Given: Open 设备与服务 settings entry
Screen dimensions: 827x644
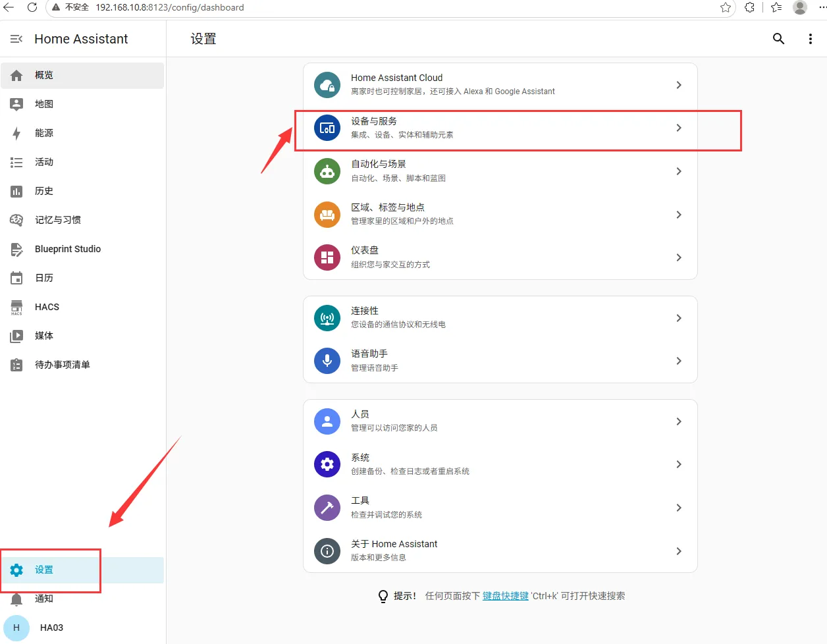Looking at the screenshot, I should pyautogui.click(x=500, y=128).
